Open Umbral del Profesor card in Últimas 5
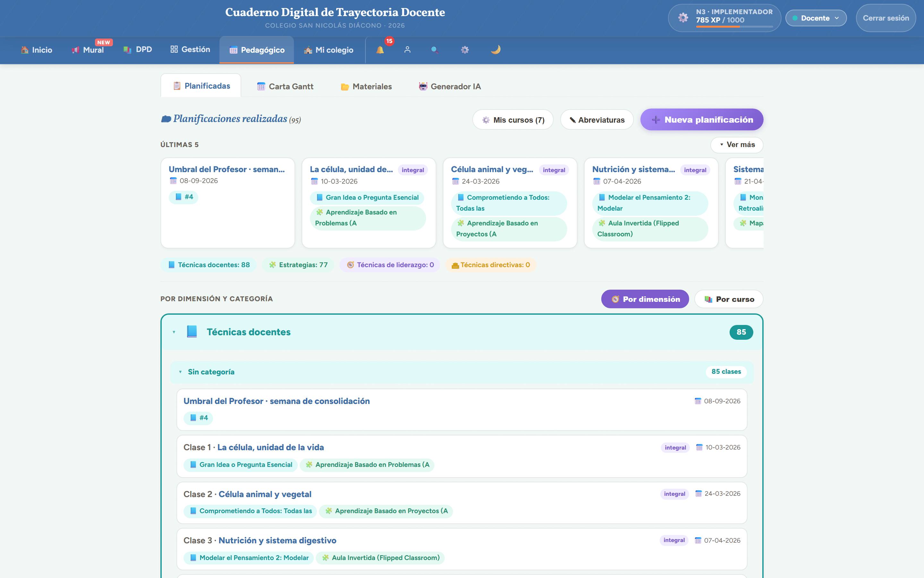924x578 pixels. (x=227, y=203)
